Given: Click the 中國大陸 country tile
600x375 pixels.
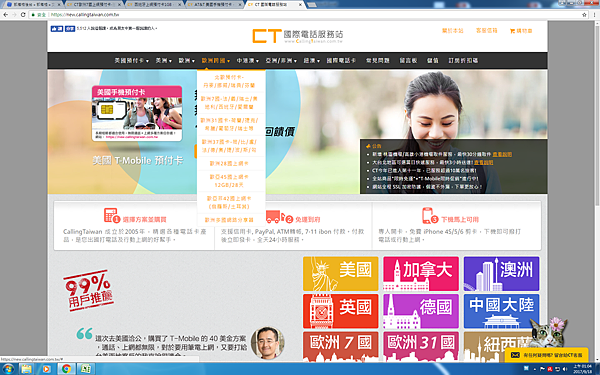Looking at the screenshot, I should click(x=501, y=311).
